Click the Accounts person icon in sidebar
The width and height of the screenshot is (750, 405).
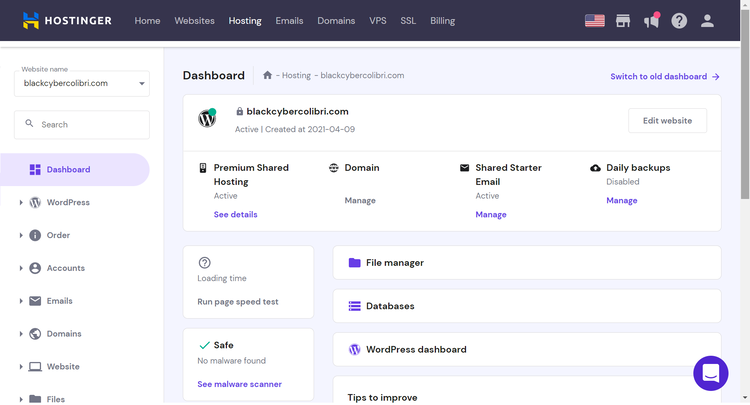coord(35,268)
